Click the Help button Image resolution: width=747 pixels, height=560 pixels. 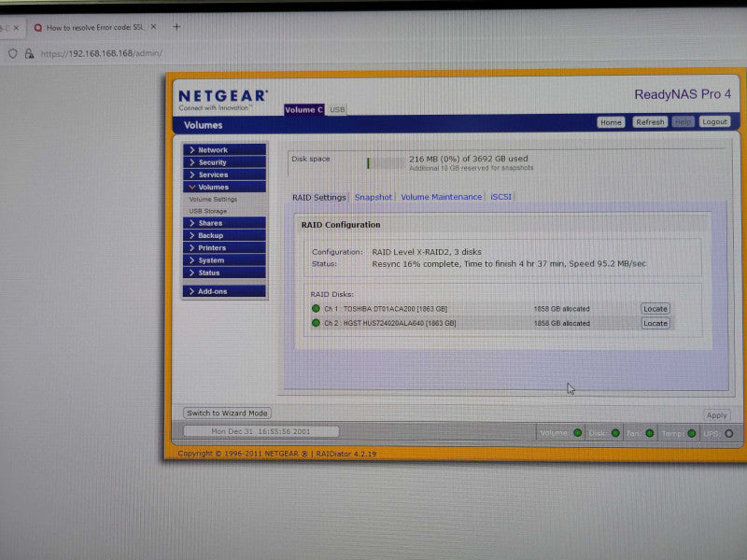coord(683,122)
